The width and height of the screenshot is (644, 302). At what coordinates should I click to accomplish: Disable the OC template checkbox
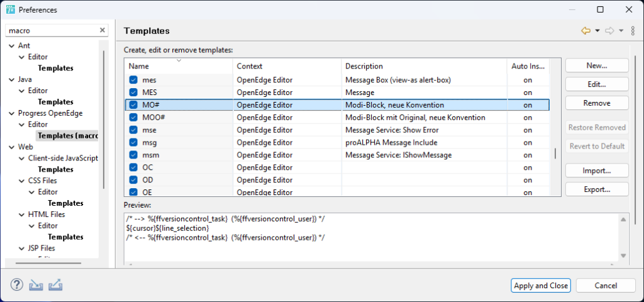[x=133, y=167]
